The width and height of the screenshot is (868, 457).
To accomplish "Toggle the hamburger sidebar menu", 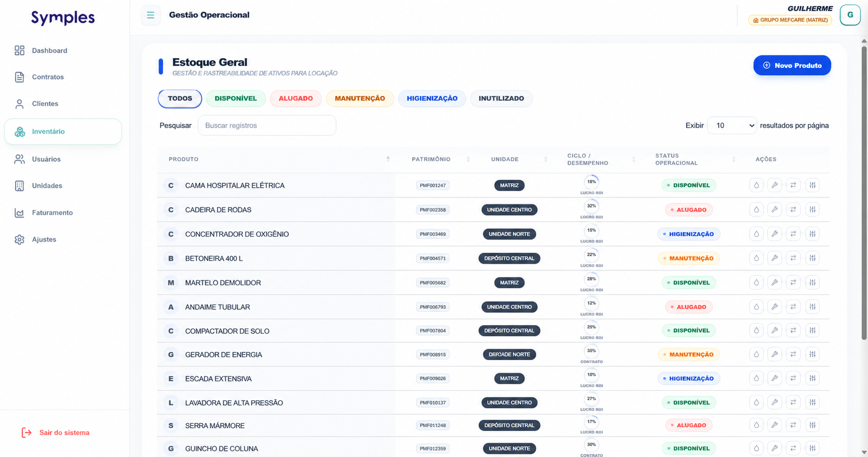I will point(151,15).
